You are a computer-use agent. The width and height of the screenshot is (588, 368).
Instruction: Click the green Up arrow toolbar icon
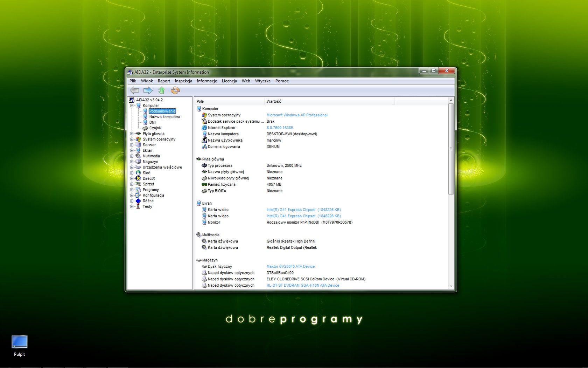point(162,90)
